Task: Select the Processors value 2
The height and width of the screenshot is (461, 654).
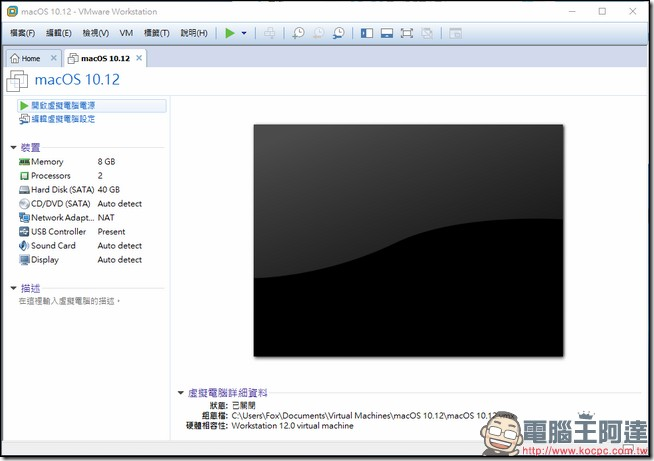Action: click(100, 176)
